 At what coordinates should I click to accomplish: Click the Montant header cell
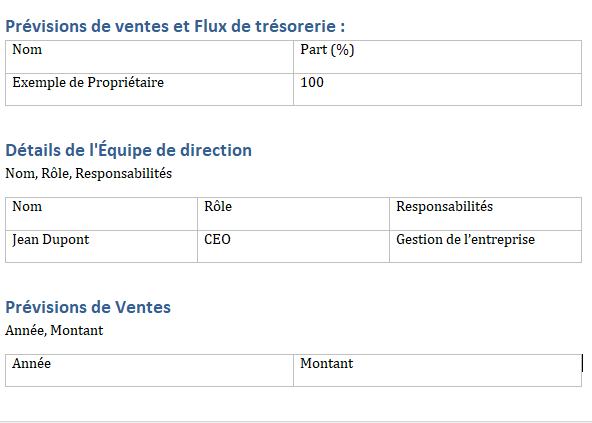(437, 371)
